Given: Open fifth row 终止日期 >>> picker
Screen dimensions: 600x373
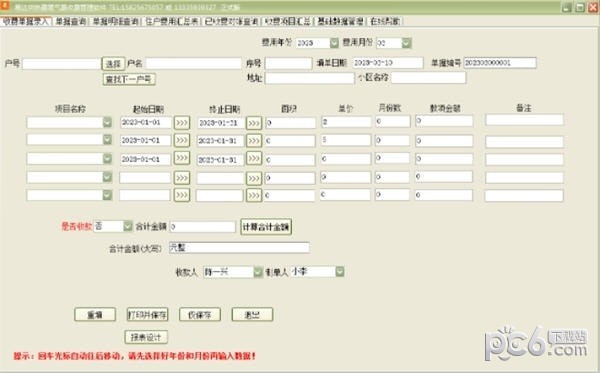Looking at the screenshot, I should point(254,195).
